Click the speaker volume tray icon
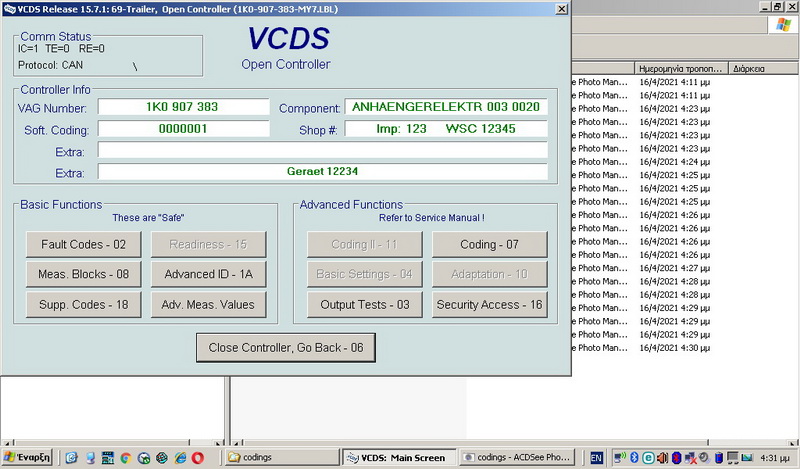This screenshot has width=800, height=469. 662,458
